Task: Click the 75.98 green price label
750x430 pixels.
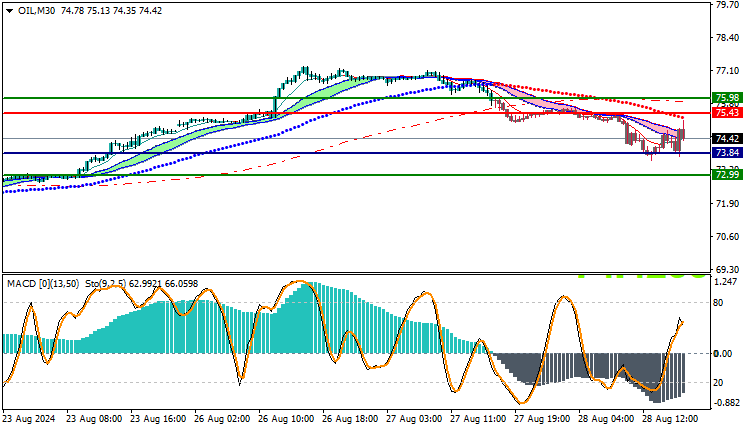Action: pos(727,98)
